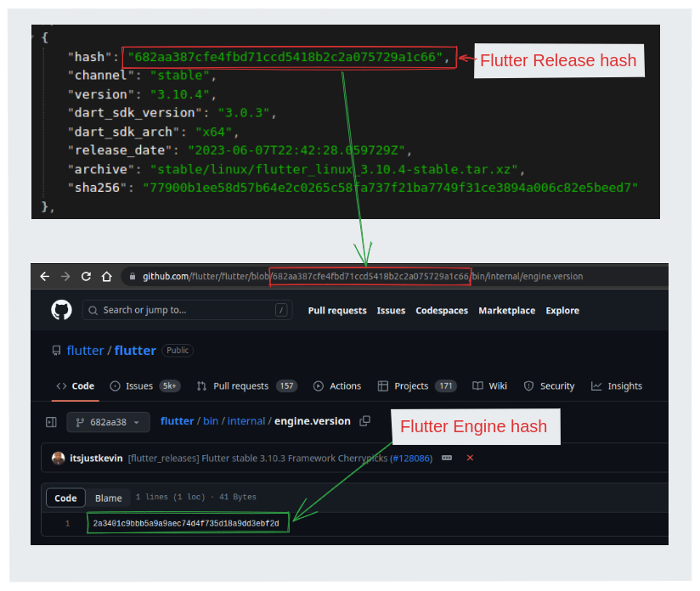Switch to the Blame view button
This screenshot has width=700, height=591.
click(x=108, y=498)
